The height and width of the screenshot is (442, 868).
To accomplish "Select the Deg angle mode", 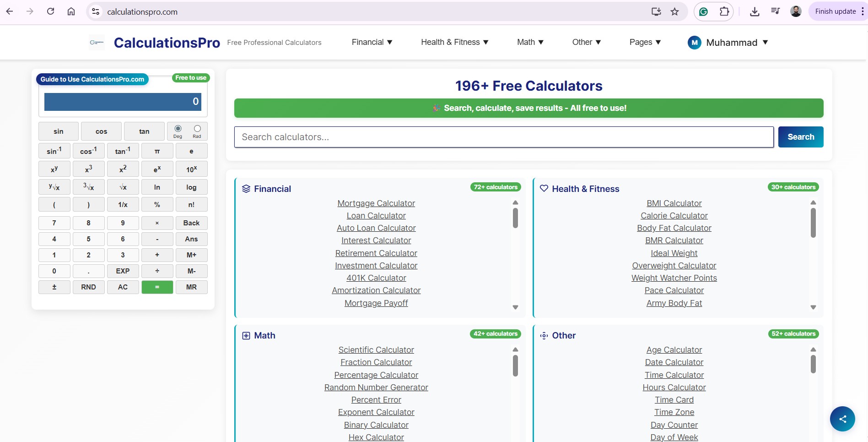I will point(177,129).
